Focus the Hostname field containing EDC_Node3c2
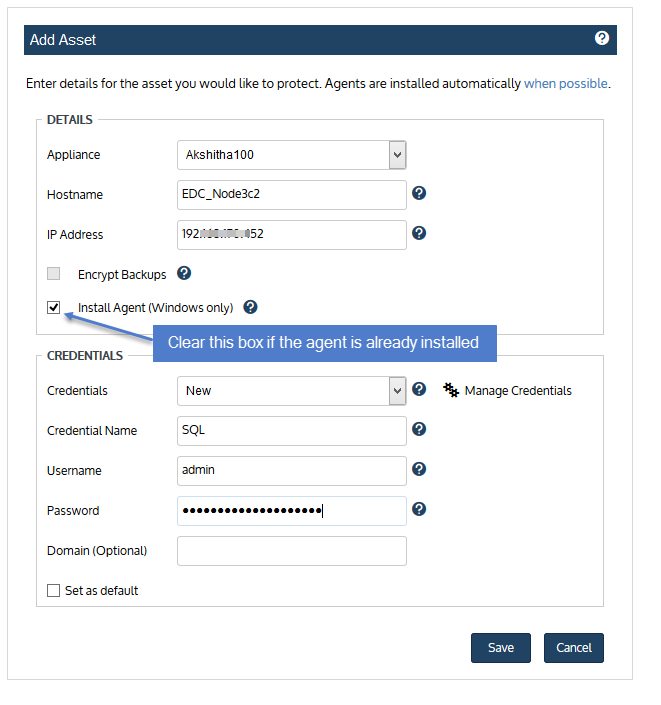This screenshot has width=661, height=705. 292,195
